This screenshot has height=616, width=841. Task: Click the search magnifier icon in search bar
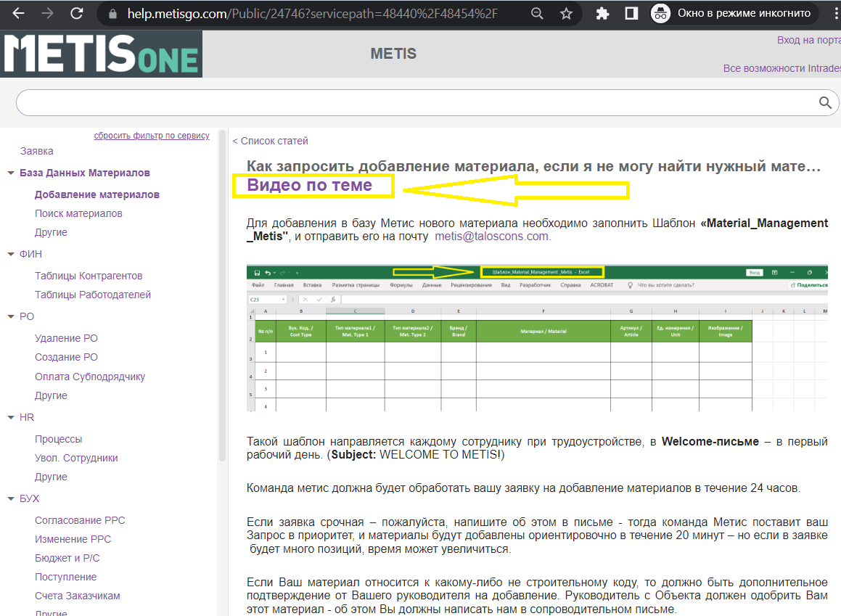(825, 102)
